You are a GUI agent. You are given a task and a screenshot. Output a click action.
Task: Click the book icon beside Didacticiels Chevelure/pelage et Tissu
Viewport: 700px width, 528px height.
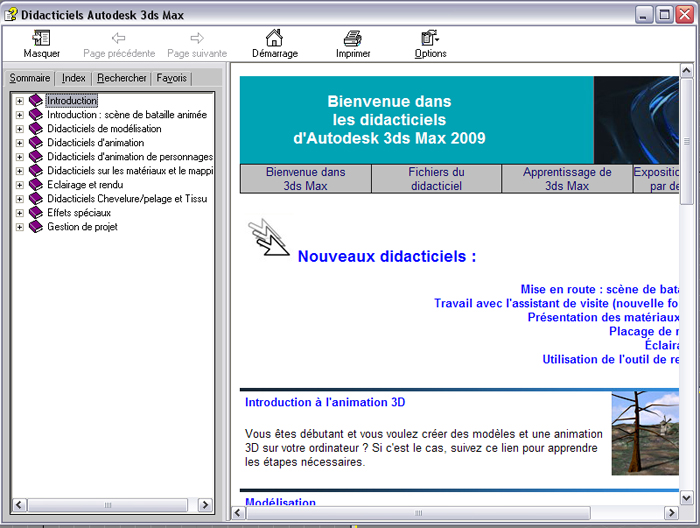coord(36,199)
